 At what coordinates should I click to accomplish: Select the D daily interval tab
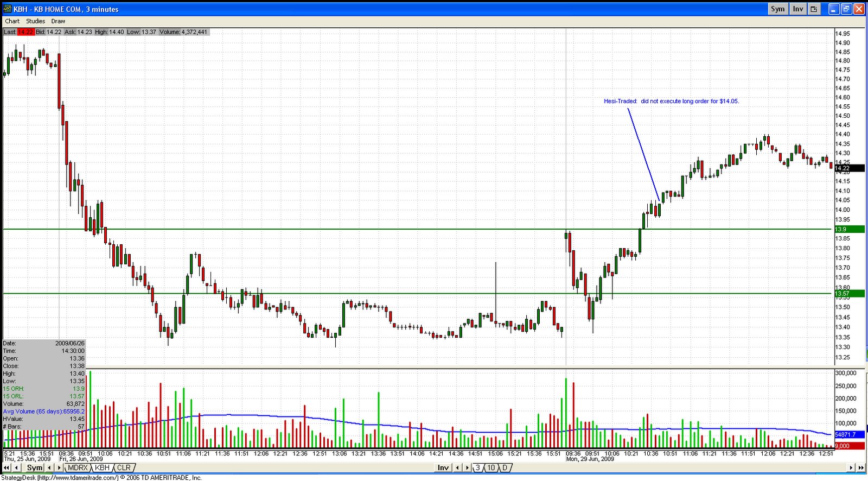[x=505, y=467]
